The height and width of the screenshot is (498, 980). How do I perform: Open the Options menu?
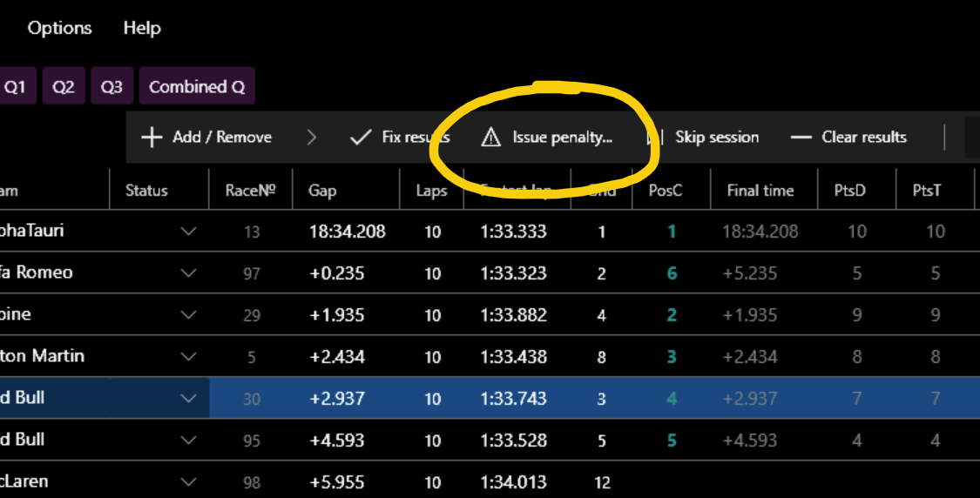[59, 28]
